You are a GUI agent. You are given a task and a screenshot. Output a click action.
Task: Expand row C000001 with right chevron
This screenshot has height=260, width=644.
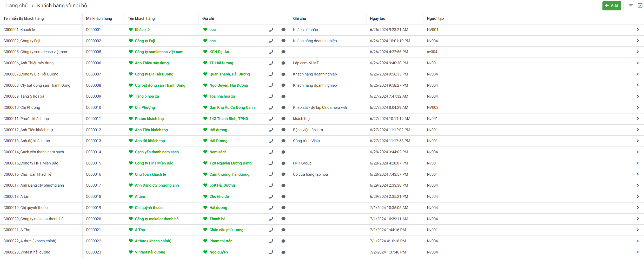638,30
